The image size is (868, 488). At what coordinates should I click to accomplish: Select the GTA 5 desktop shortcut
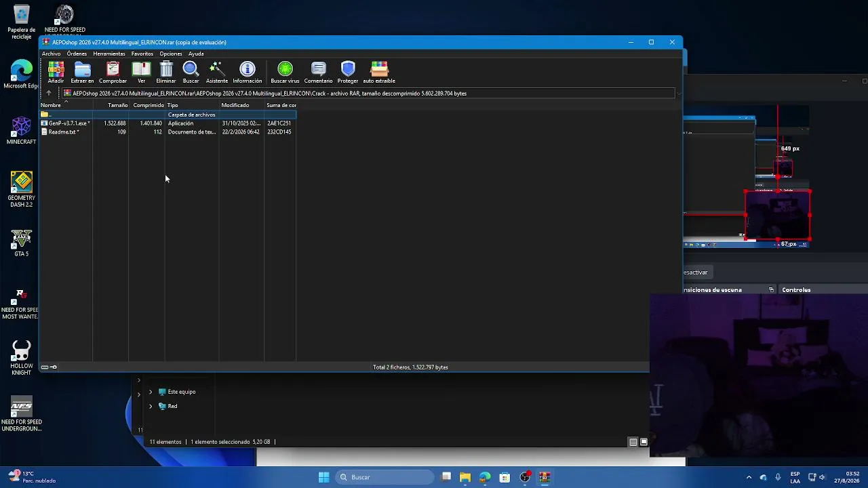[x=22, y=243]
